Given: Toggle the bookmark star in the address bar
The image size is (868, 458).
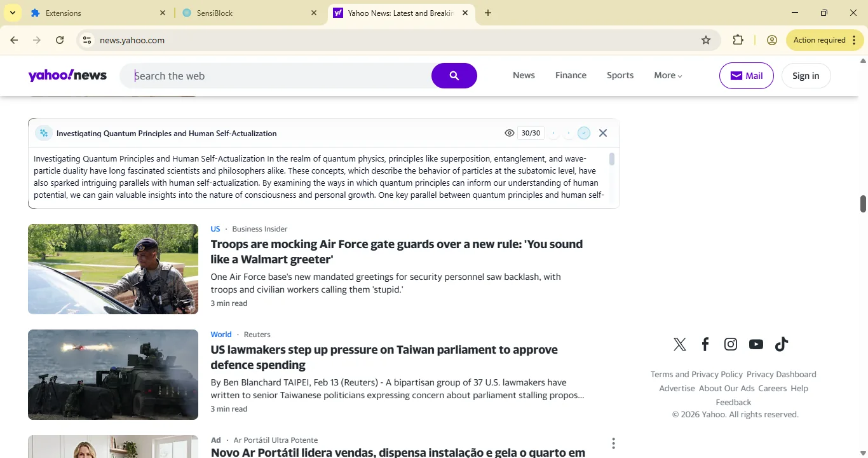Looking at the screenshot, I should click(x=706, y=39).
